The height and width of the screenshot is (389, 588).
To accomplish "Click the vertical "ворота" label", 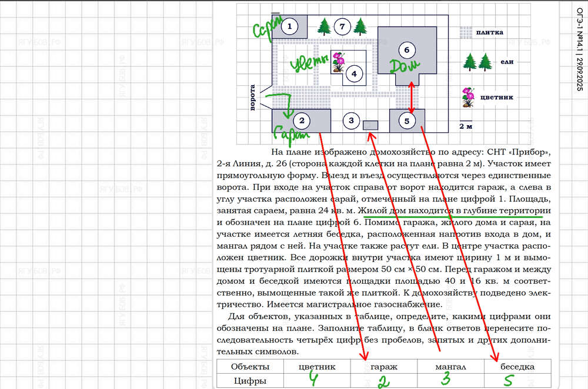I will [253, 99].
